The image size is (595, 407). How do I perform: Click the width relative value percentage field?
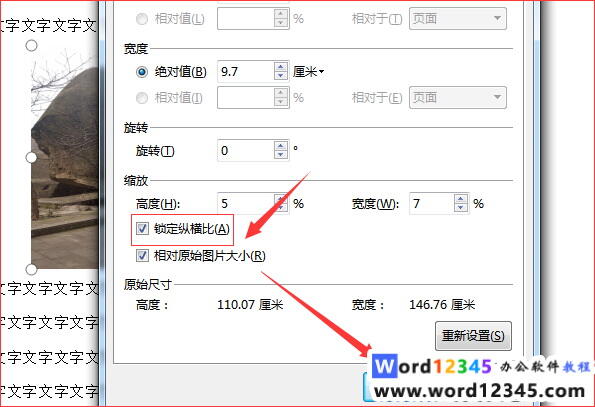coord(246,98)
